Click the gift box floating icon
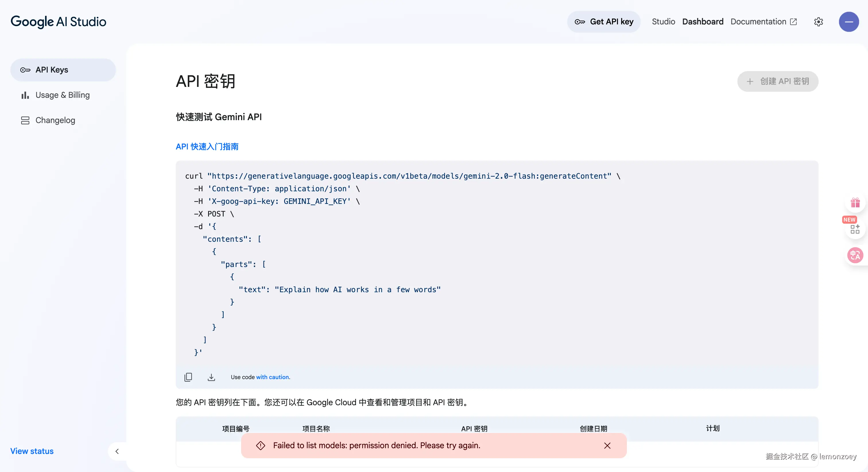This screenshot has height=472, width=868. (x=855, y=203)
